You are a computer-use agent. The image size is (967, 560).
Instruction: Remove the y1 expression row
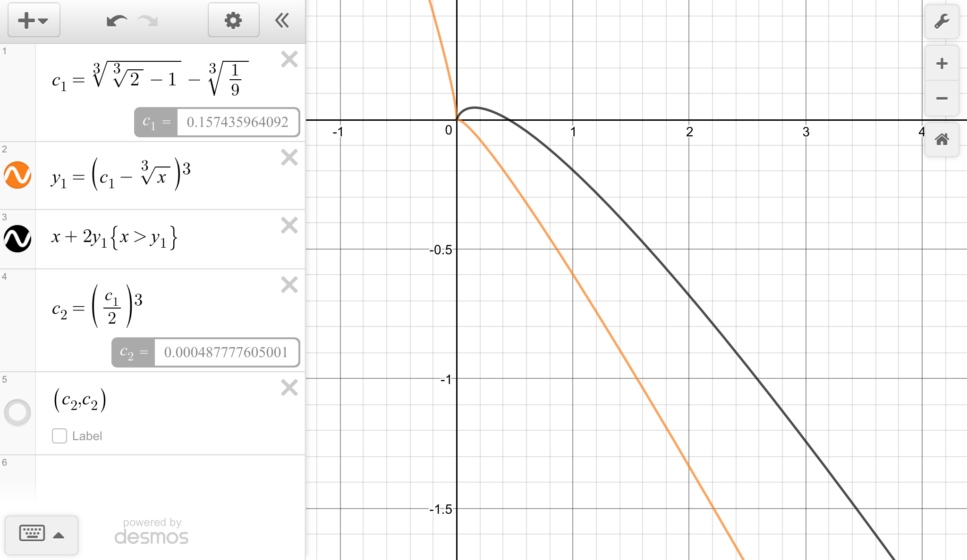pos(289,158)
